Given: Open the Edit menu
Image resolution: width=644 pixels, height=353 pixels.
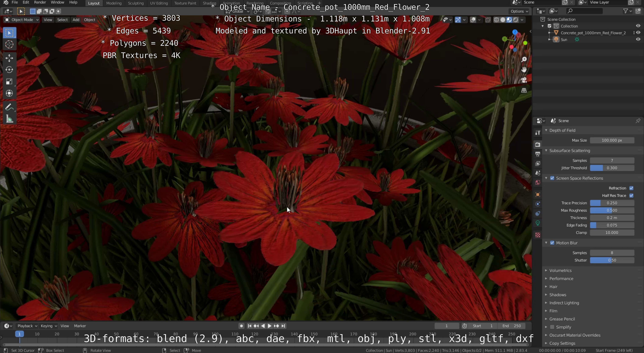Looking at the screenshot, I should click(26, 2).
